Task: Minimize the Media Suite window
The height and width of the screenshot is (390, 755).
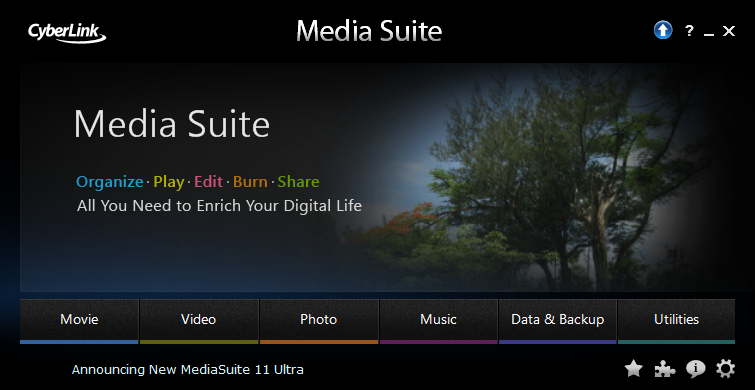Action: [x=708, y=34]
